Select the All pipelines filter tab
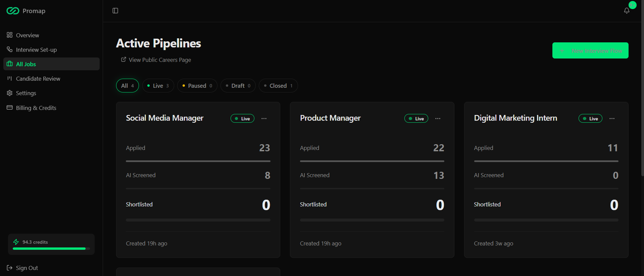 point(128,85)
